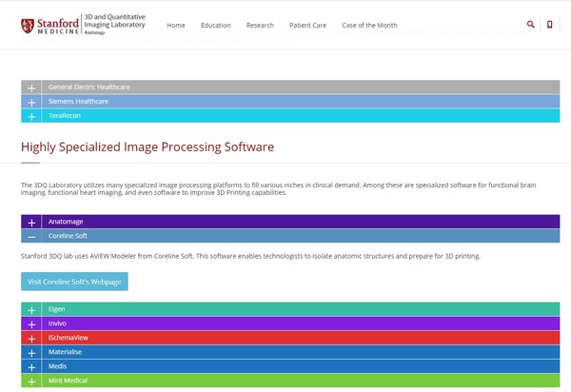Click the search magnifier icon
This screenshot has height=392, width=571.
[530, 25]
